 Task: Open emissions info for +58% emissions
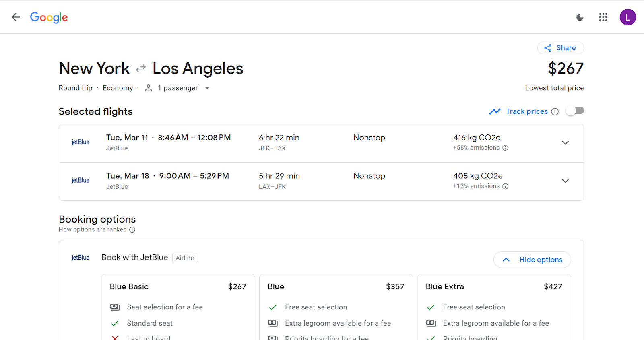[x=506, y=148]
